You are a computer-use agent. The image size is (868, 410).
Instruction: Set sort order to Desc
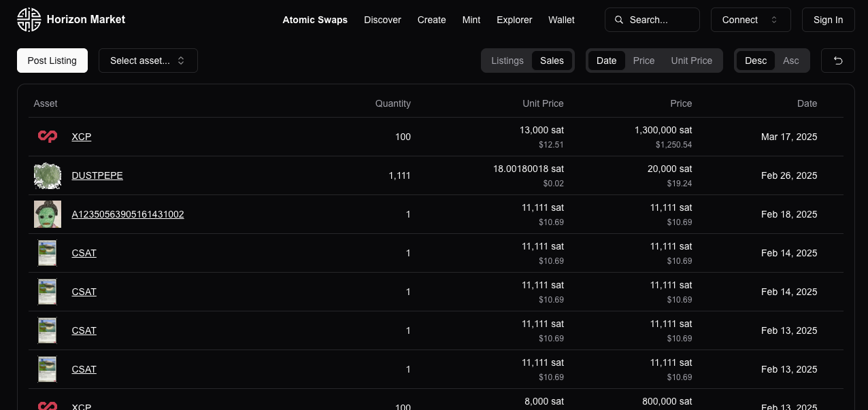(756, 61)
